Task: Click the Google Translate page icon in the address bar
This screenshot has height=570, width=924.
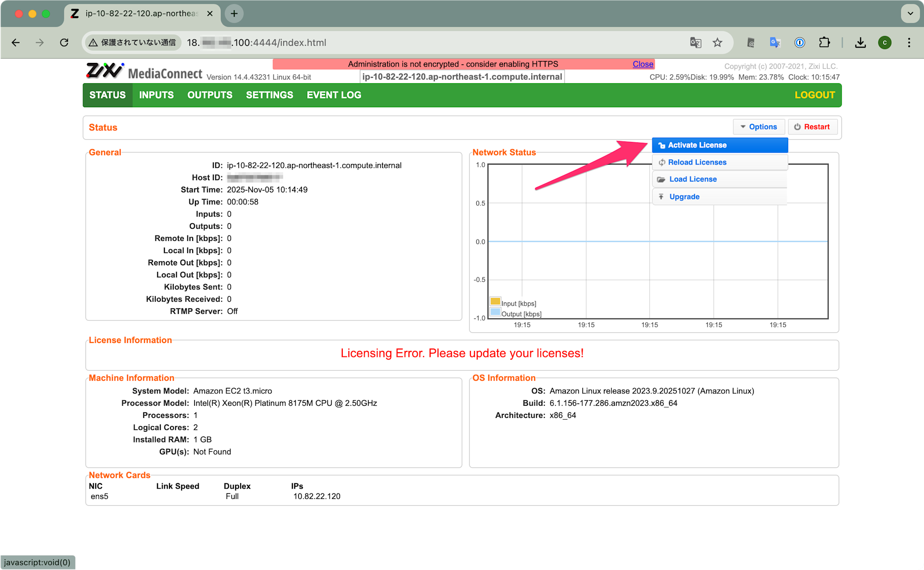Action: (x=695, y=43)
